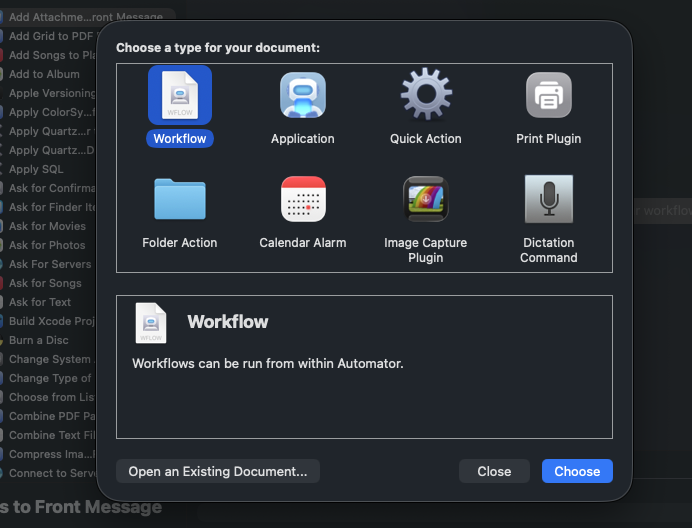This screenshot has width=692, height=528.
Task: Pick the Dictation Command microphone icon
Action: pos(548,199)
